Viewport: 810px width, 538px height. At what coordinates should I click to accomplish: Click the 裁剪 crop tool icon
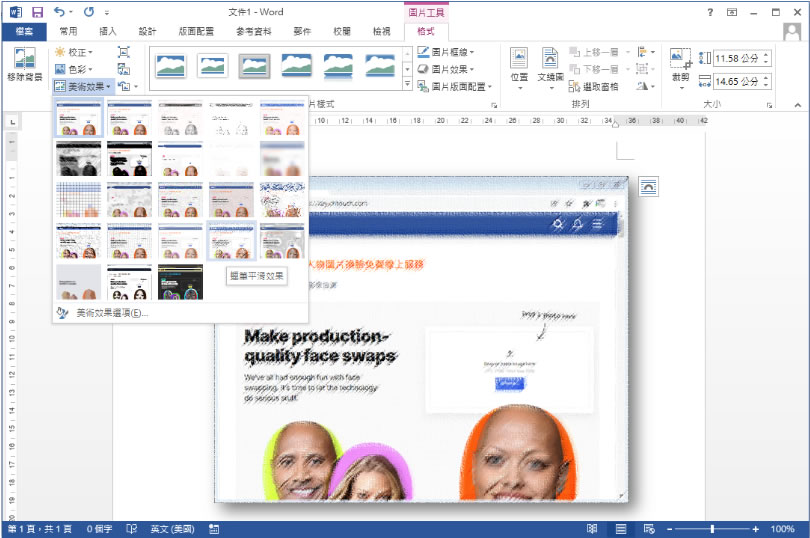click(680, 58)
